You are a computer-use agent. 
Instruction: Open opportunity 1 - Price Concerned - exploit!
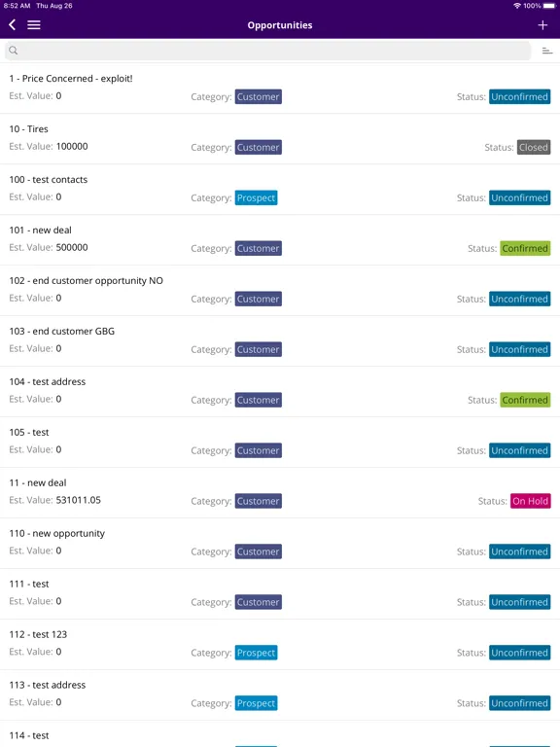pyautogui.click(x=280, y=89)
